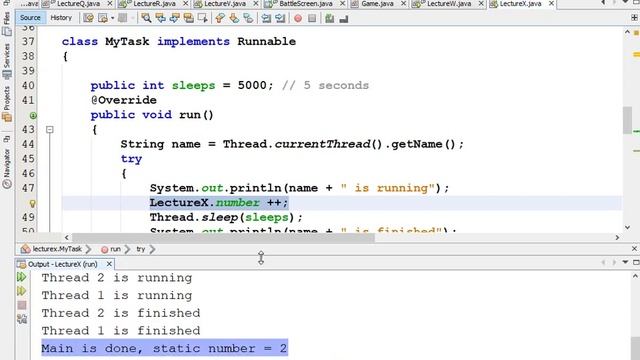Click Next Bookmark icon
This screenshot has height=360, width=640.
234,18
